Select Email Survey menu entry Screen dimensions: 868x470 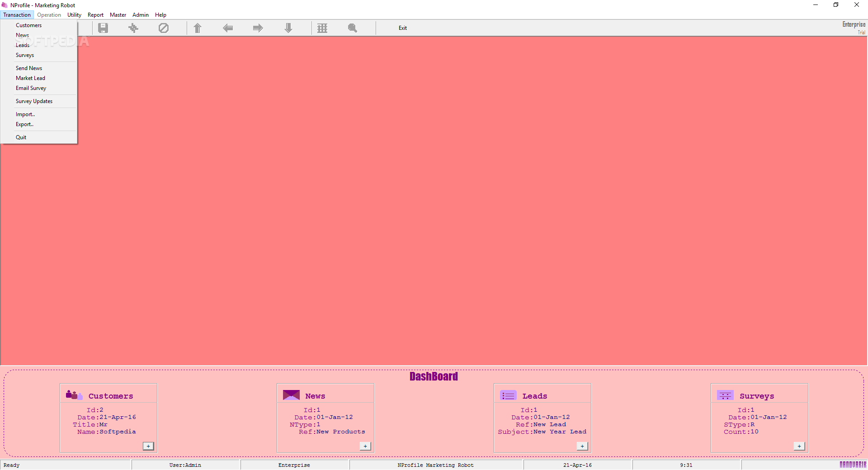click(39, 88)
